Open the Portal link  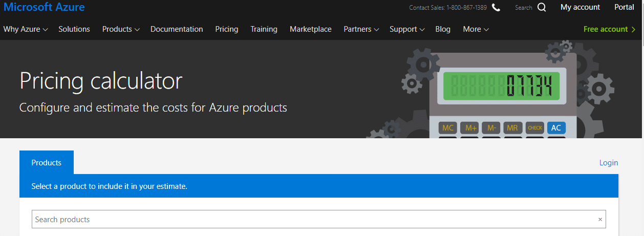pyautogui.click(x=624, y=7)
